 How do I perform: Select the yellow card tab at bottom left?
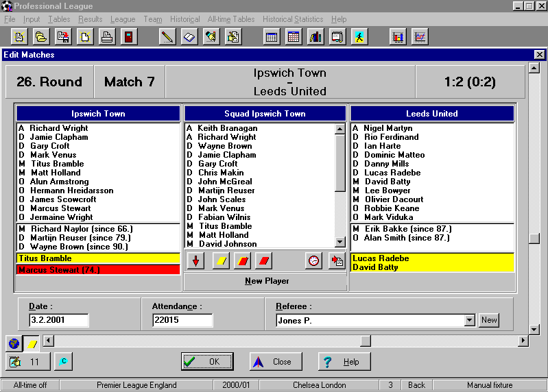[x=32, y=344]
